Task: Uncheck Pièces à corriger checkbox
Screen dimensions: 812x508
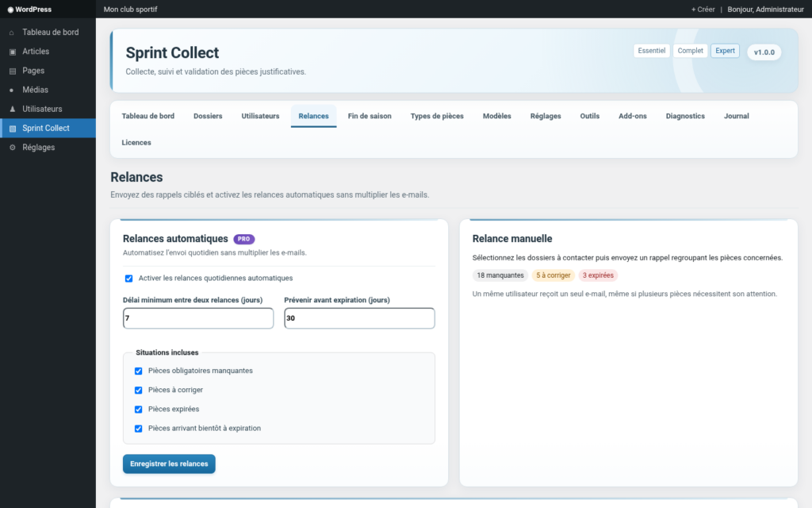Action: tap(138, 391)
